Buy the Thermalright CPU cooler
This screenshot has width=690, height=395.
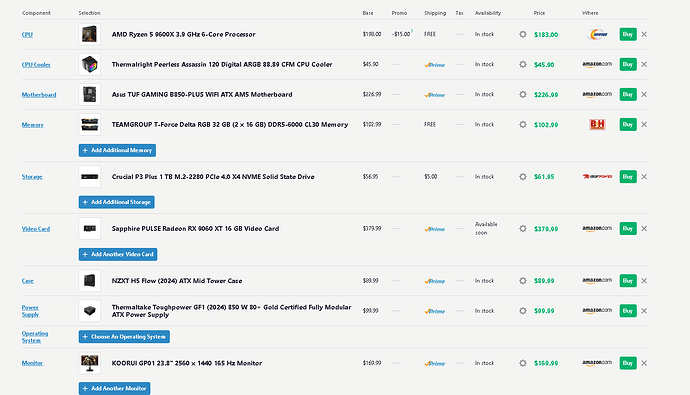click(628, 64)
